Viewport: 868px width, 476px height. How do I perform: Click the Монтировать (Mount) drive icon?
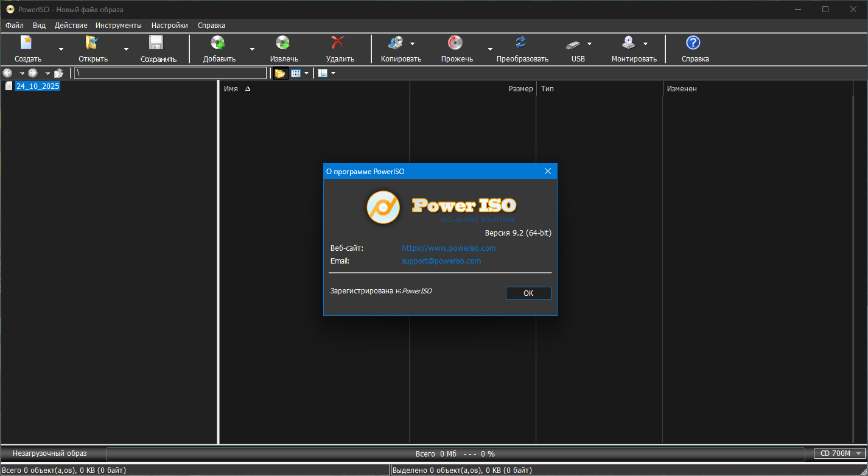[629, 43]
